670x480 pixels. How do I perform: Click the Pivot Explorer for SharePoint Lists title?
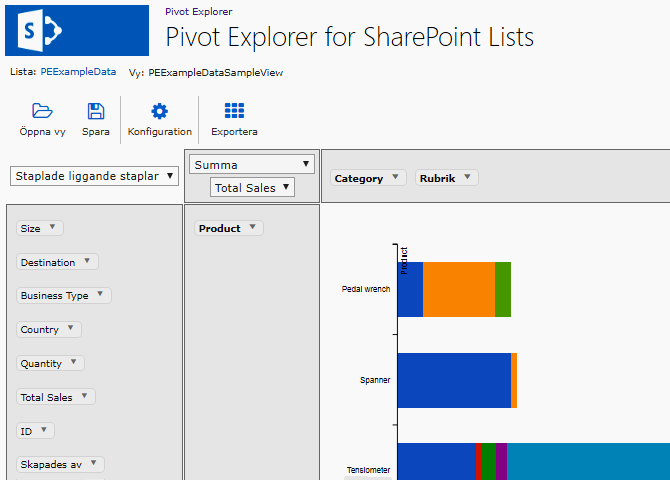[x=350, y=37]
